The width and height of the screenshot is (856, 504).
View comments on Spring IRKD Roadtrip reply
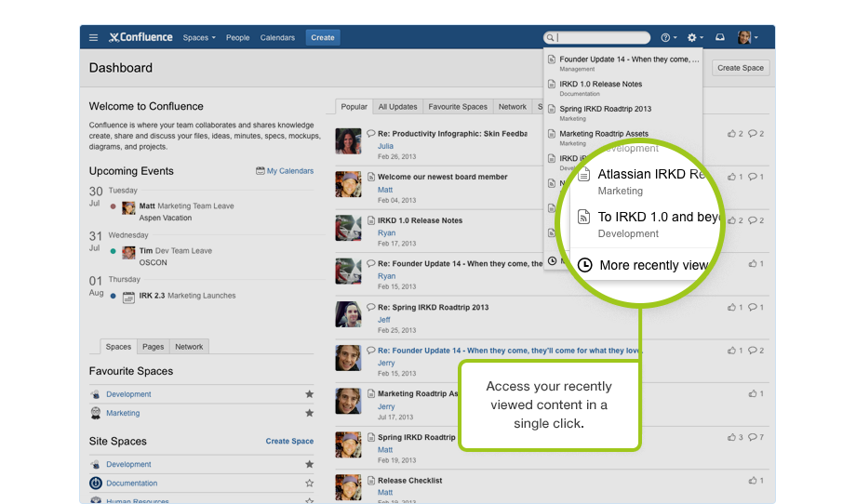tap(756, 307)
